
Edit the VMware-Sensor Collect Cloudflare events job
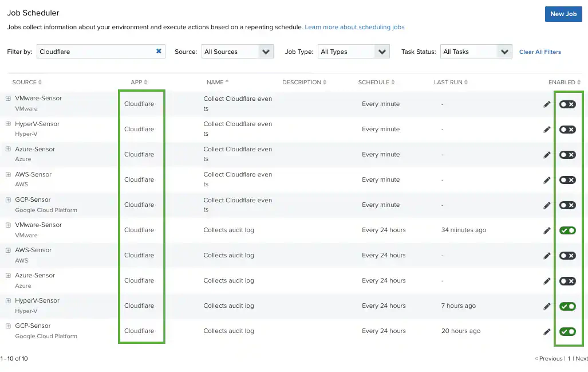(x=547, y=104)
